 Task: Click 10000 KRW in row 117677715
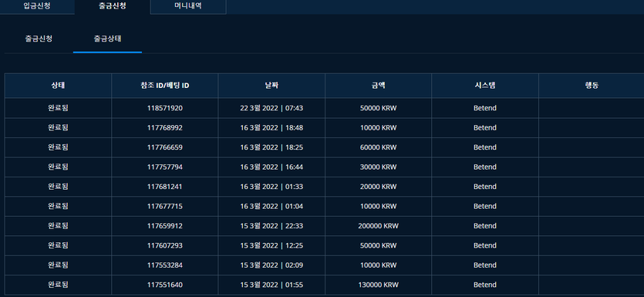coord(378,206)
